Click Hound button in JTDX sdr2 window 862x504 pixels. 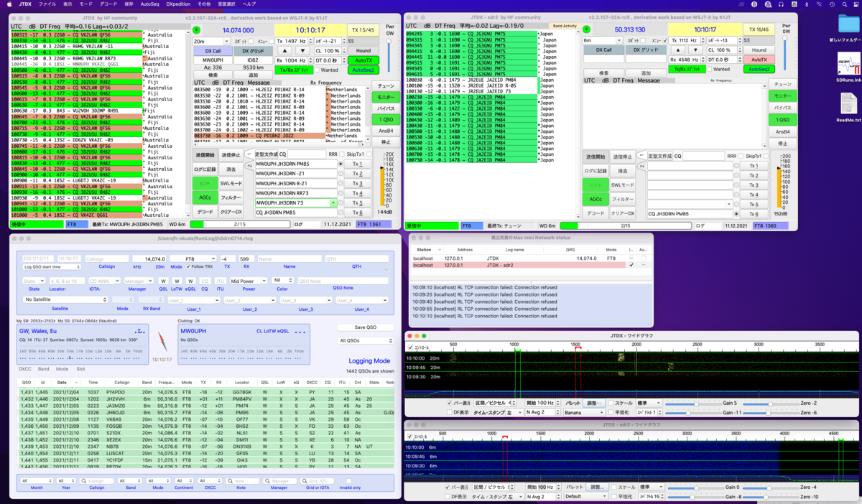[758, 50]
